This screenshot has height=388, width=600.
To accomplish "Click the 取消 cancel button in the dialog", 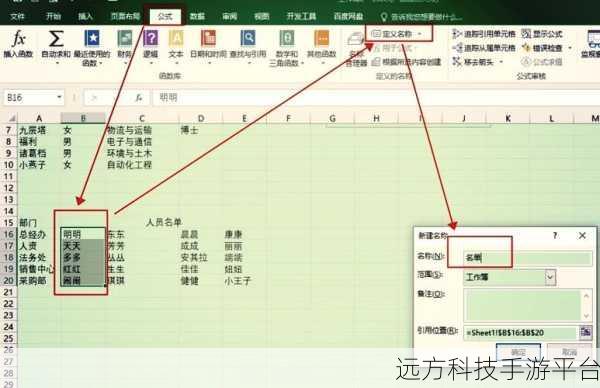I will [x=569, y=352].
